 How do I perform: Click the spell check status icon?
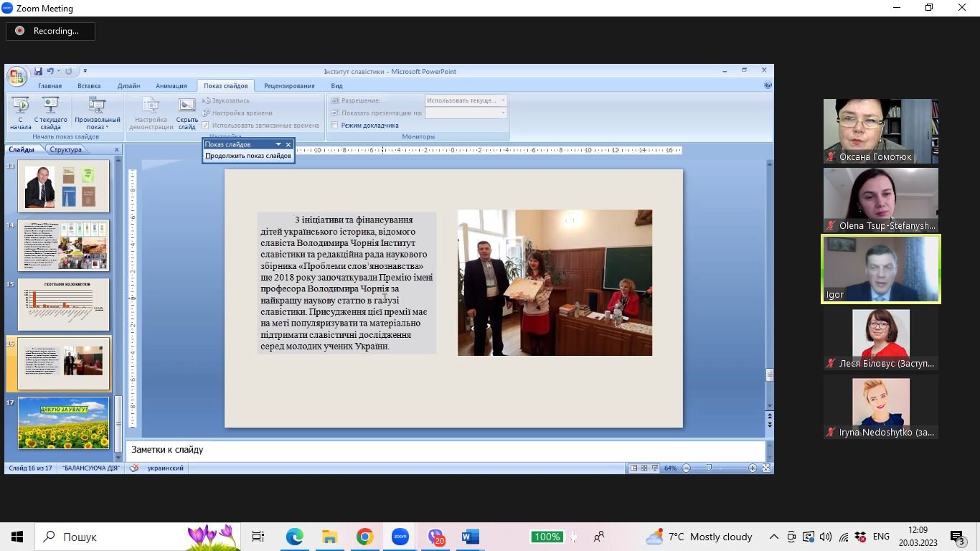coord(133,468)
